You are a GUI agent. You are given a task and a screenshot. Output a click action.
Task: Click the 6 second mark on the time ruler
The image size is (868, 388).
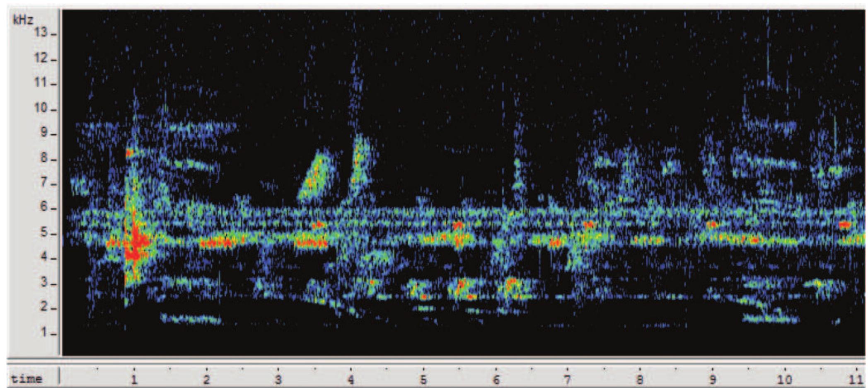coord(496,378)
